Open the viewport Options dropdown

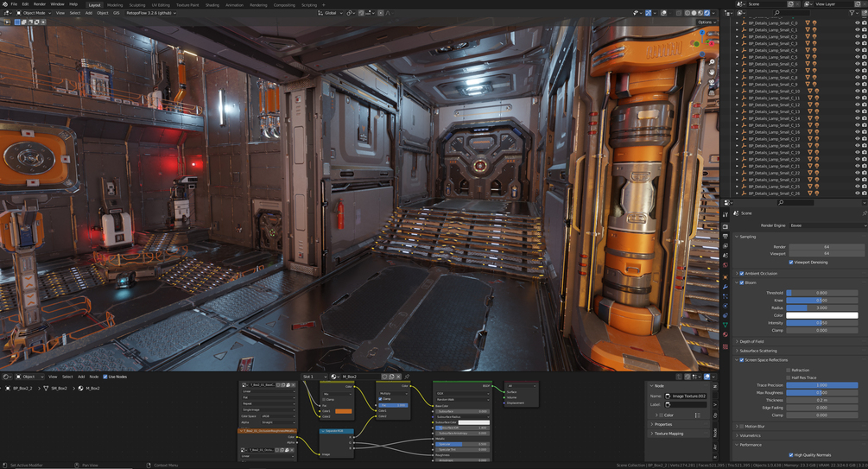[706, 22]
